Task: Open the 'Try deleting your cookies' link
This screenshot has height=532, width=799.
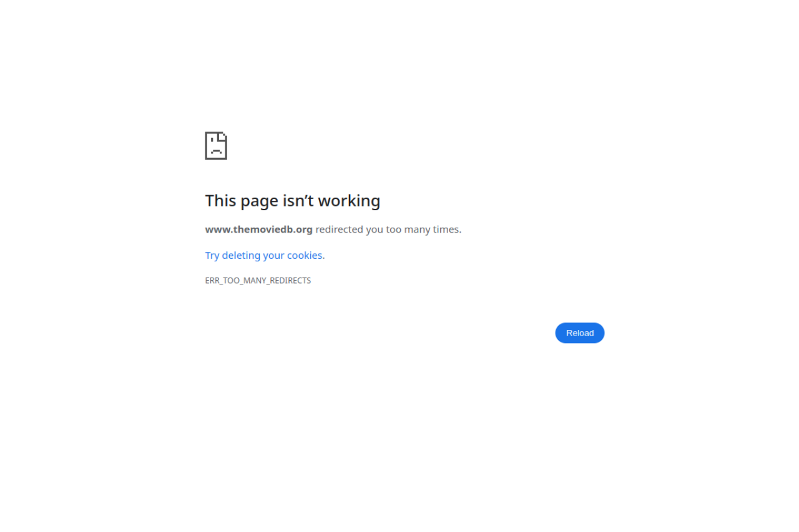Action: click(264, 255)
